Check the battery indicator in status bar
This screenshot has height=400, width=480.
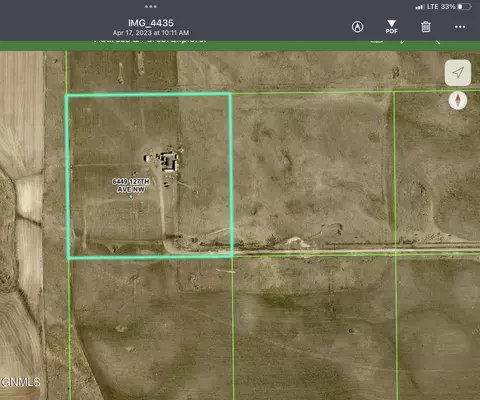[x=464, y=7]
